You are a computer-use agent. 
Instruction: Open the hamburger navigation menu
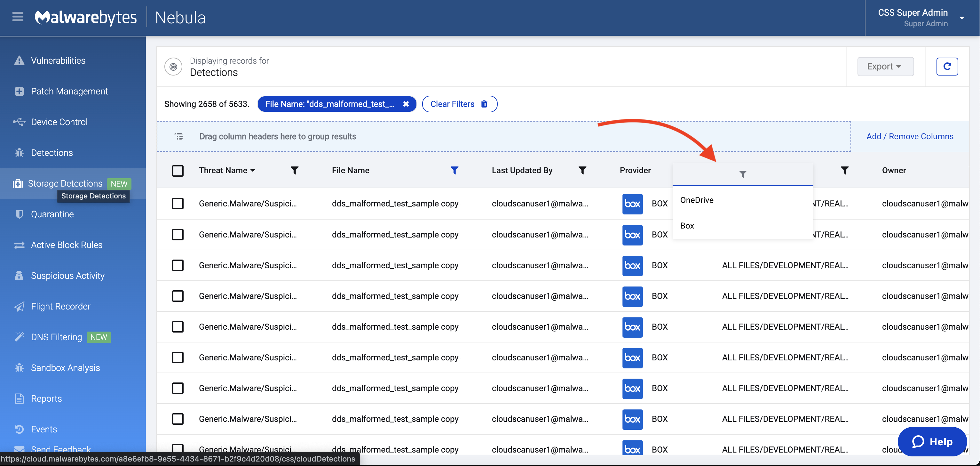click(x=18, y=17)
